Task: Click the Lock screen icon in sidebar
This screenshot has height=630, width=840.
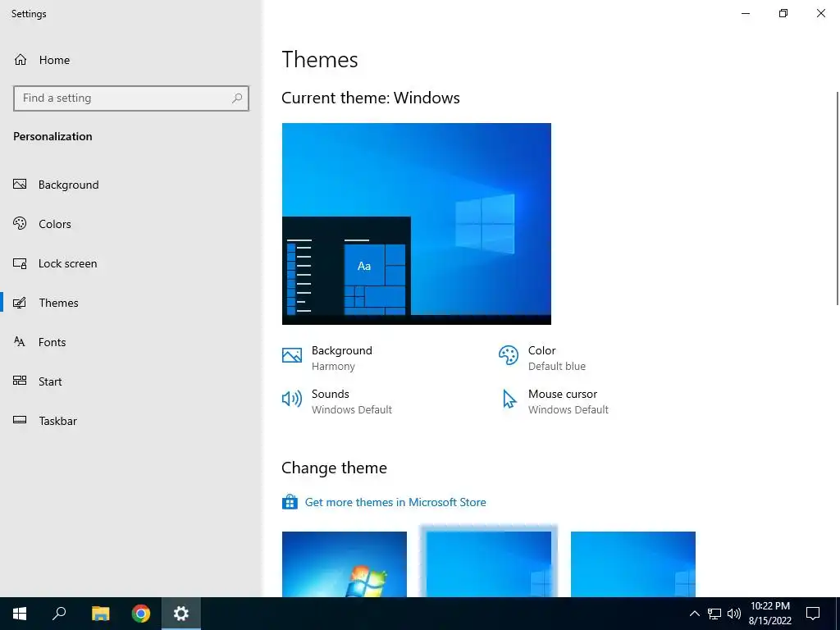Action: pos(20,263)
